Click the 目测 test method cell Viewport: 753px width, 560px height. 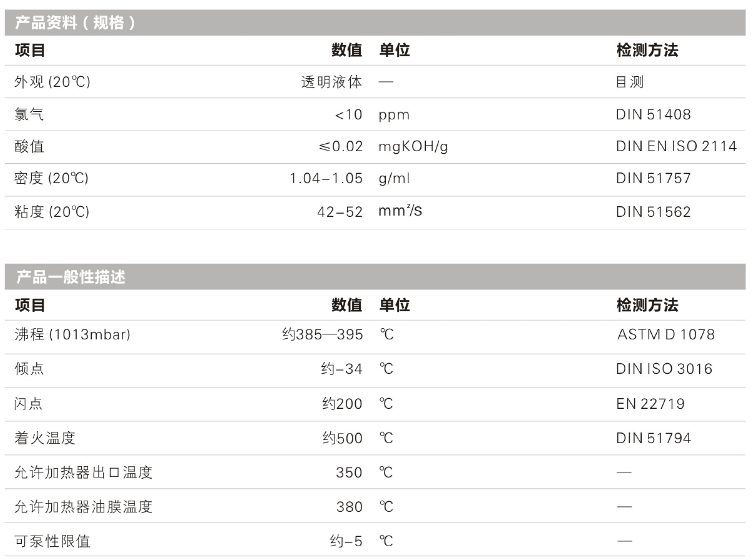(x=630, y=82)
